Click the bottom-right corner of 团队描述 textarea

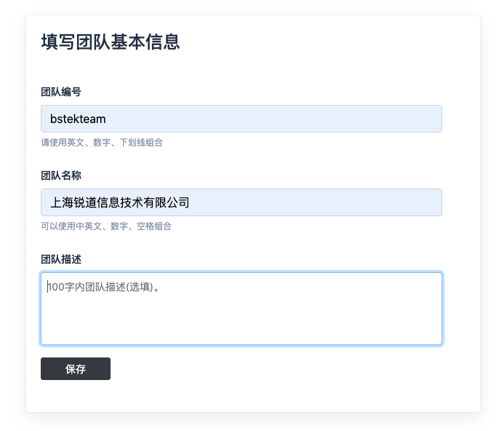tap(438, 341)
